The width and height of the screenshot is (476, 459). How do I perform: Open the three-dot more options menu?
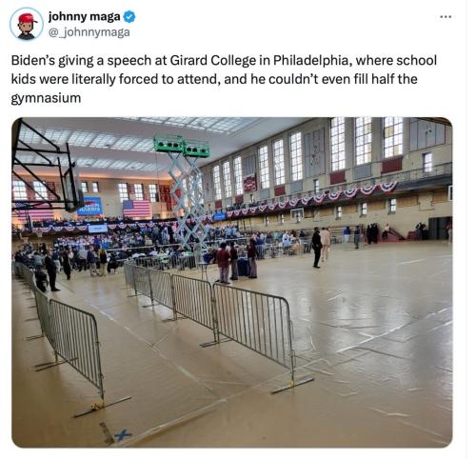(x=446, y=17)
